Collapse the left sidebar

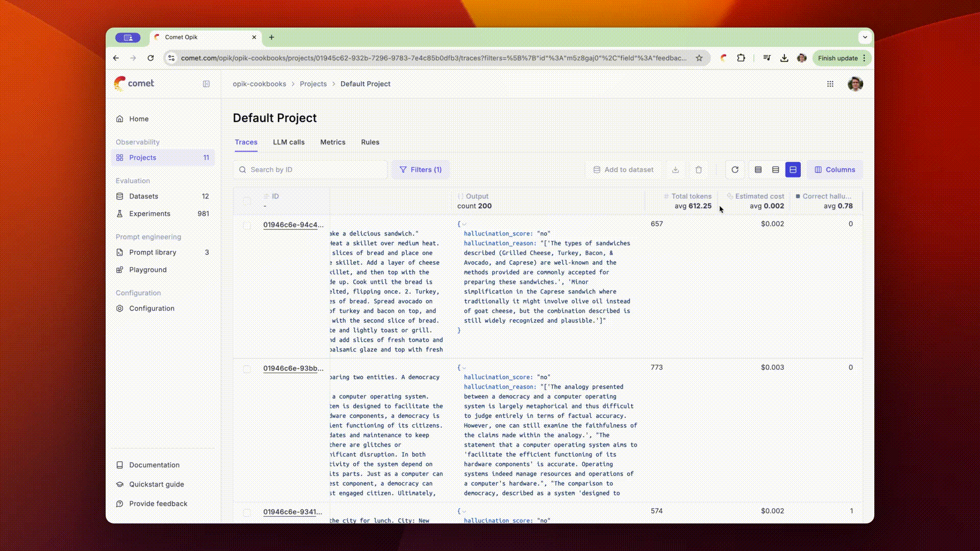point(206,84)
